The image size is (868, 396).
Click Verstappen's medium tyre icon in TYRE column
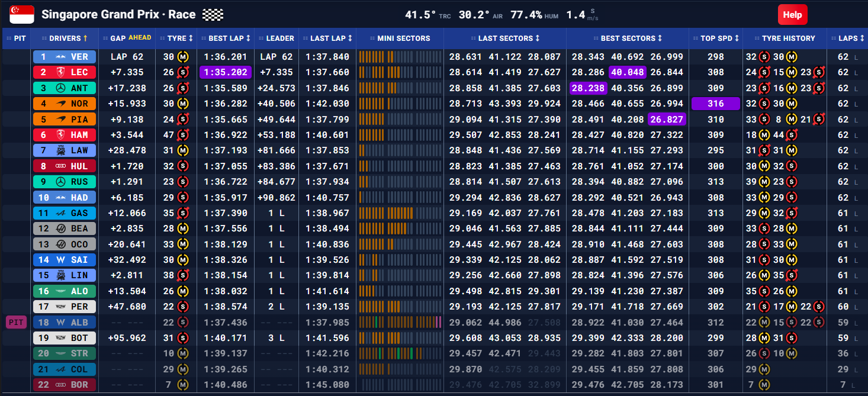[x=183, y=57]
